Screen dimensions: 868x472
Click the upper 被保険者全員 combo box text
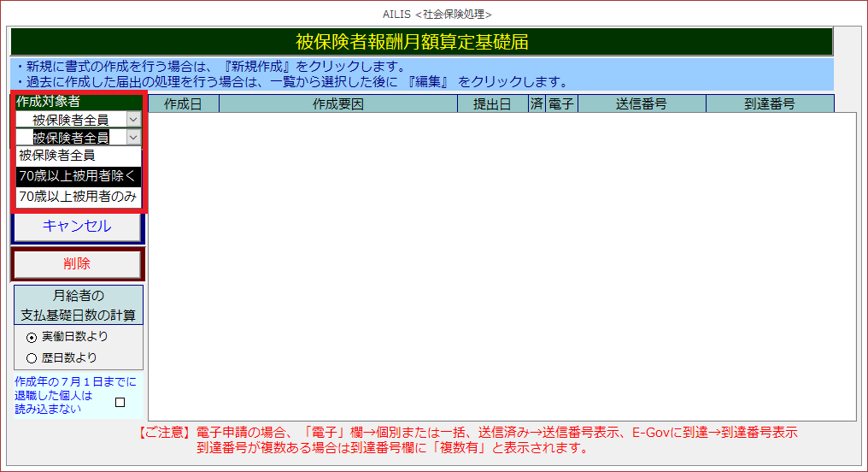[x=71, y=120]
